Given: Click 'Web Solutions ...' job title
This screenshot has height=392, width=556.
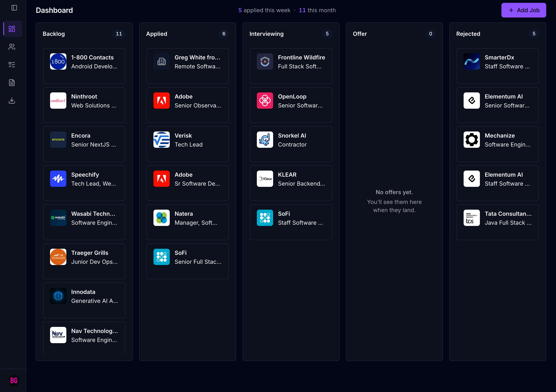Looking at the screenshot, I should [x=94, y=105].
